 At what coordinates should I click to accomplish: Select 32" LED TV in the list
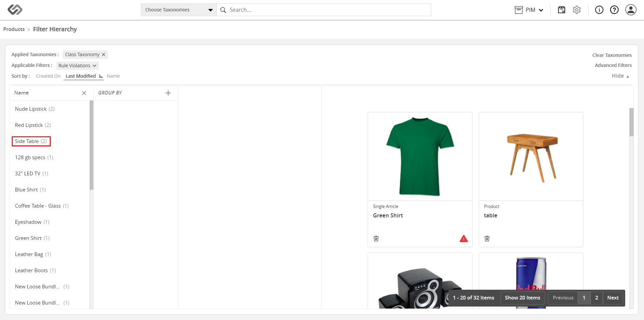(x=32, y=174)
